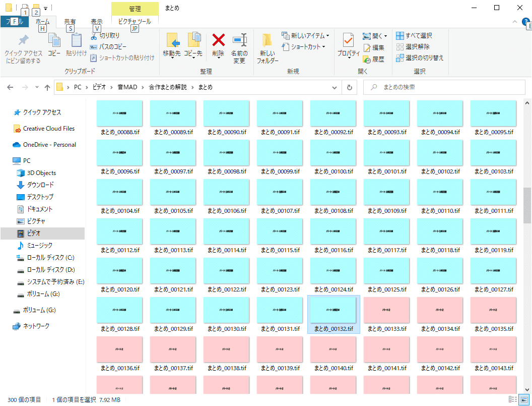The height and width of the screenshot is (406, 532).
Task: Open 3D Objects in sidebar
Action: 36,173
